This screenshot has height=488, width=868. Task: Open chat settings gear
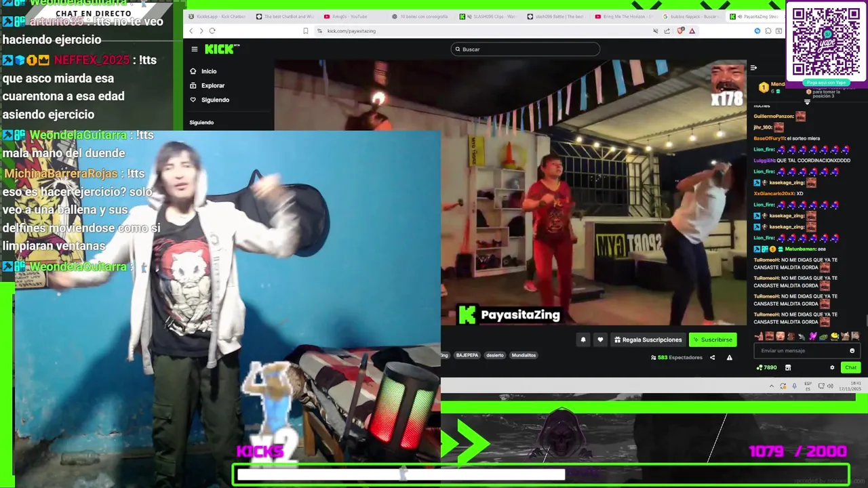coord(832,367)
